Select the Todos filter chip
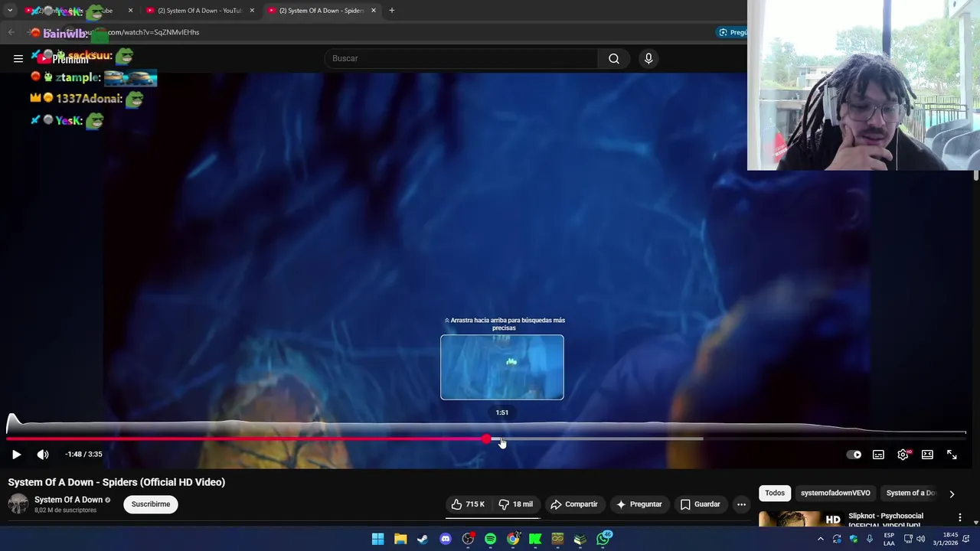This screenshot has width=980, height=551. tap(775, 493)
